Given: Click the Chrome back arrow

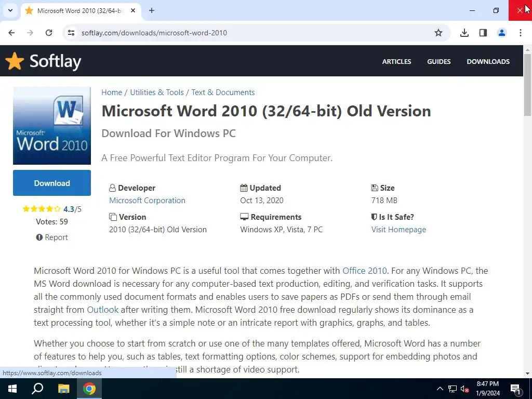Looking at the screenshot, I should (x=11, y=33).
